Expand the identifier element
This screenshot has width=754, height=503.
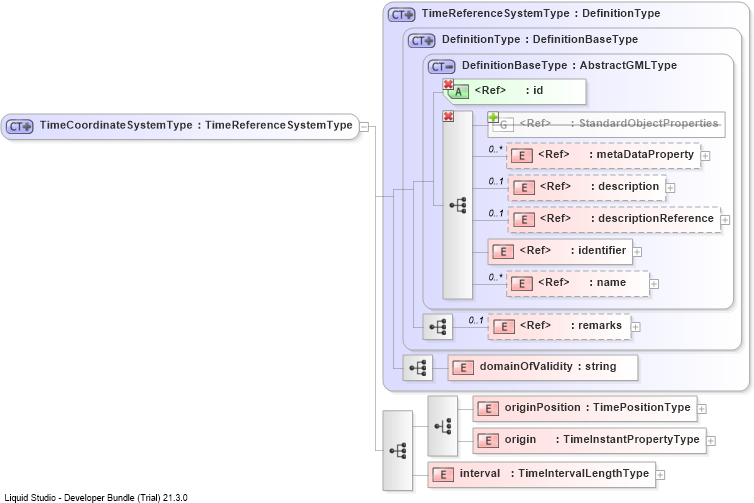[637, 252]
